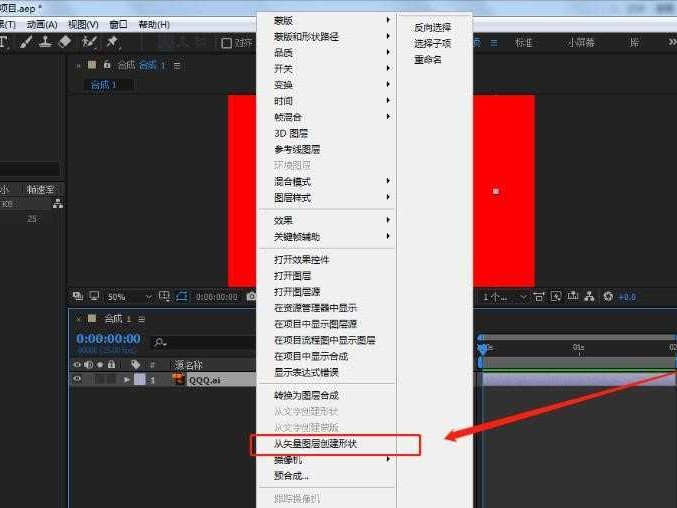The height and width of the screenshot is (508, 677).
Task: Click the QQQ.ai layer label color swatch
Action: click(x=140, y=380)
